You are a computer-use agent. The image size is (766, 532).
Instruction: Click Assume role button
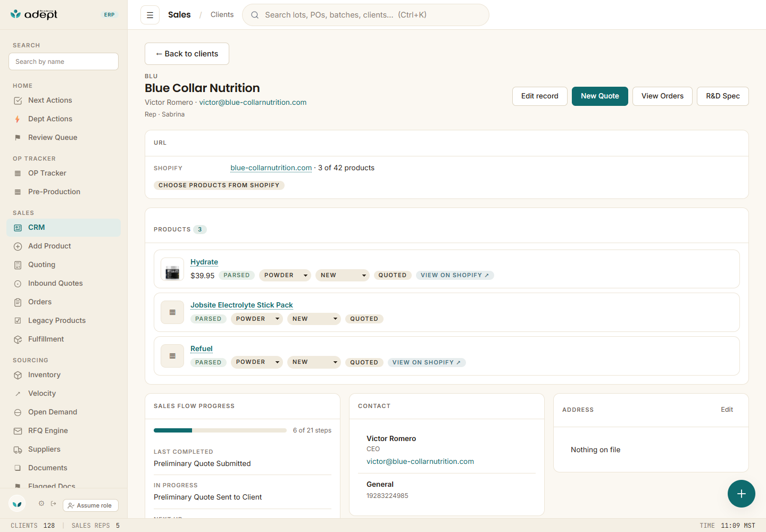pyautogui.click(x=90, y=505)
